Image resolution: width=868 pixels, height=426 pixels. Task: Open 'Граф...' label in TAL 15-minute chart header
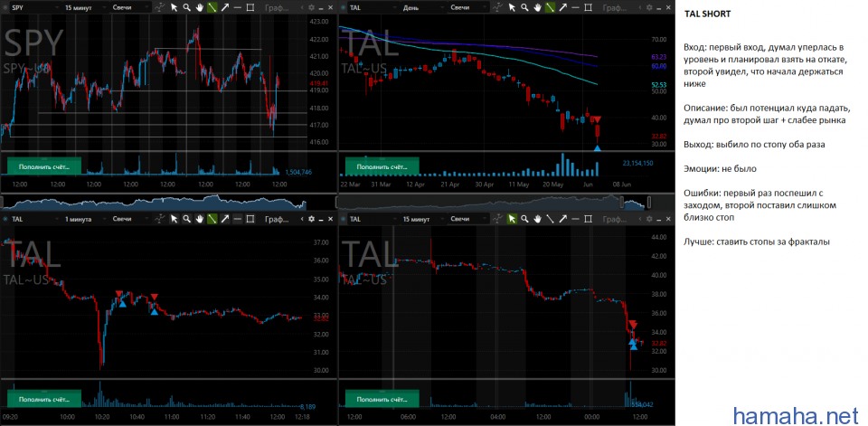(x=615, y=220)
